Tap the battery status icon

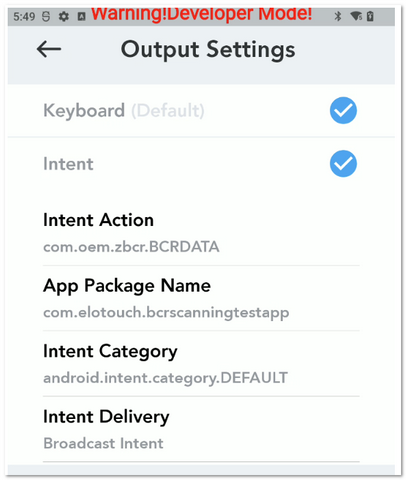(370, 16)
